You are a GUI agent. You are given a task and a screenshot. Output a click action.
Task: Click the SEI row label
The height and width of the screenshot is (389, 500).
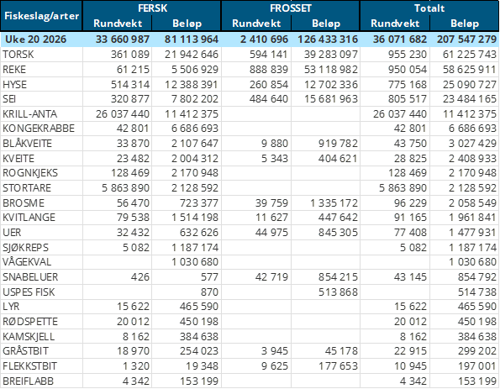[9, 99]
